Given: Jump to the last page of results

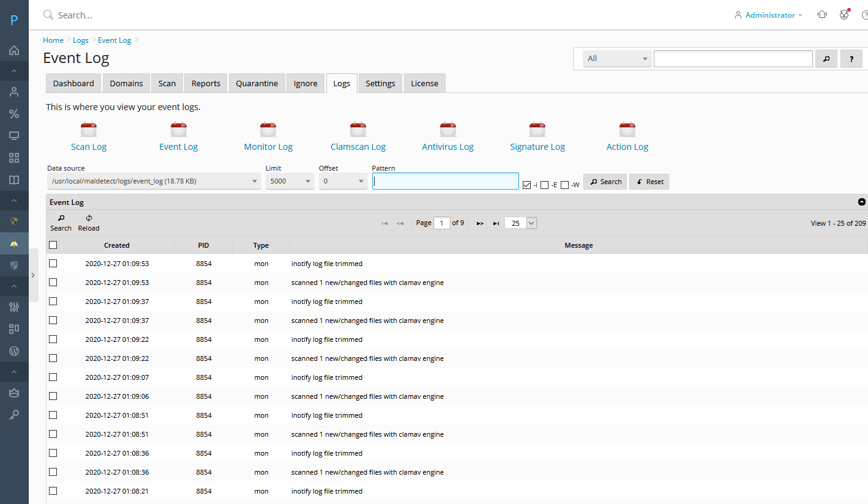Looking at the screenshot, I should pyautogui.click(x=496, y=223).
